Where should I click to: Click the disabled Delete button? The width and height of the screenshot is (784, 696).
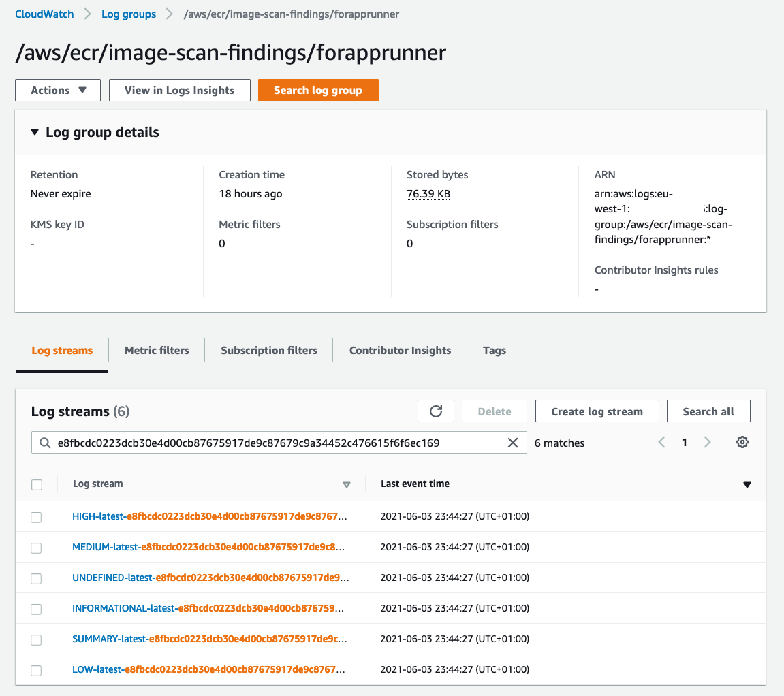[x=495, y=411]
